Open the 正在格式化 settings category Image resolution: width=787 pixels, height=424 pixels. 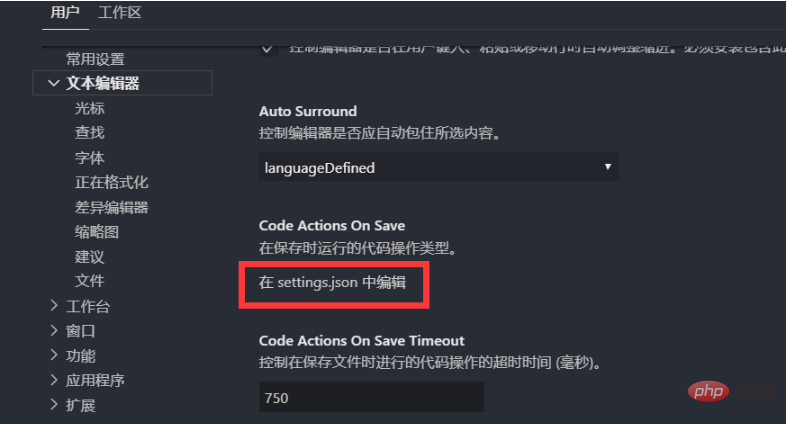coord(111,182)
